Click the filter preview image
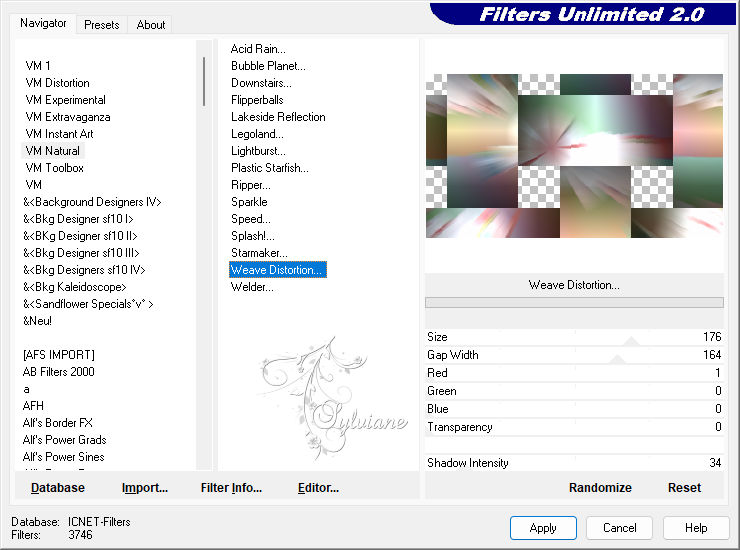The image size is (740, 550). (574, 155)
